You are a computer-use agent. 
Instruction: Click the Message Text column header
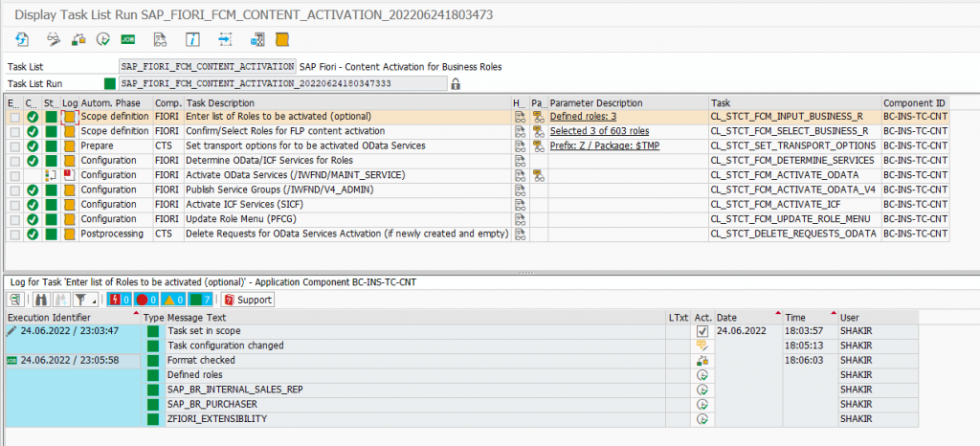415,318
